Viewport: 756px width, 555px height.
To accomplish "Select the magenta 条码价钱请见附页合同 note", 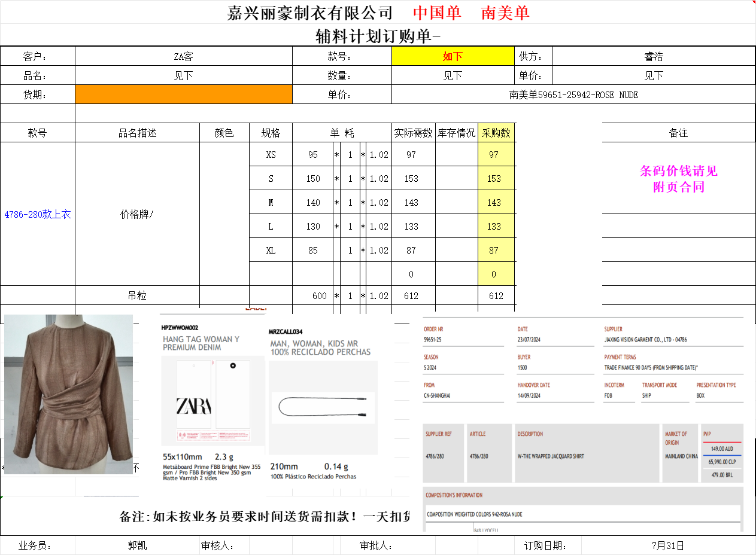I will click(x=678, y=179).
